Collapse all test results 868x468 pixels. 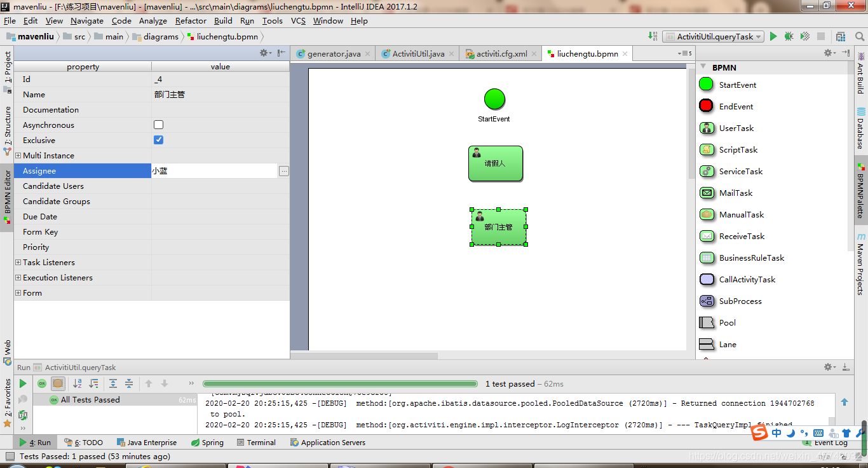pyautogui.click(x=129, y=383)
